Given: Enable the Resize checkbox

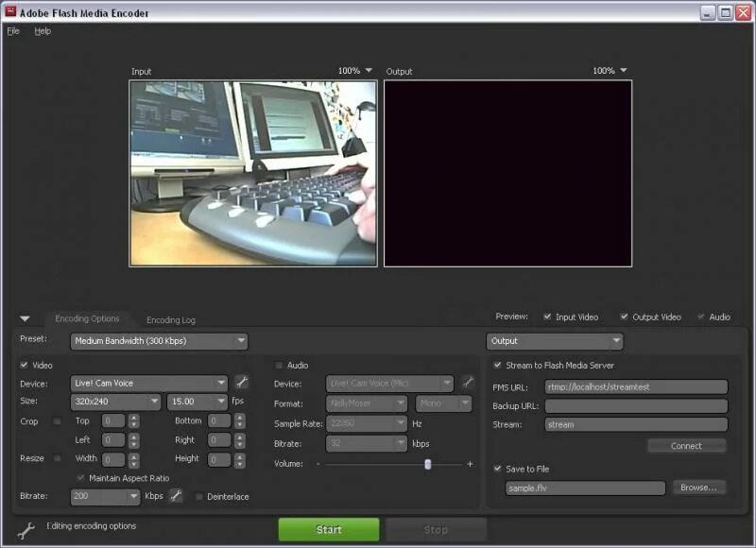Looking at the screenshot, I should (57, 458).
